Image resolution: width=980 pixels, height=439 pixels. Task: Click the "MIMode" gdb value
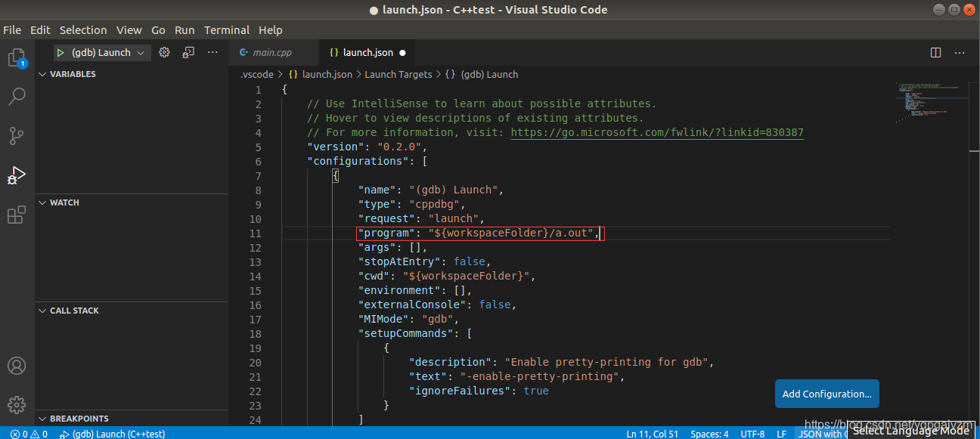pos(438,319)
